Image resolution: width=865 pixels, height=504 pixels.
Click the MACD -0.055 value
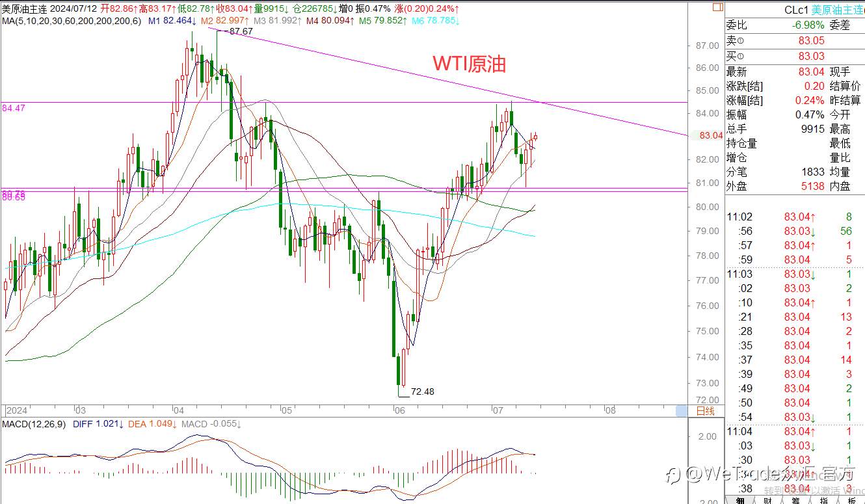click(211, 424)
